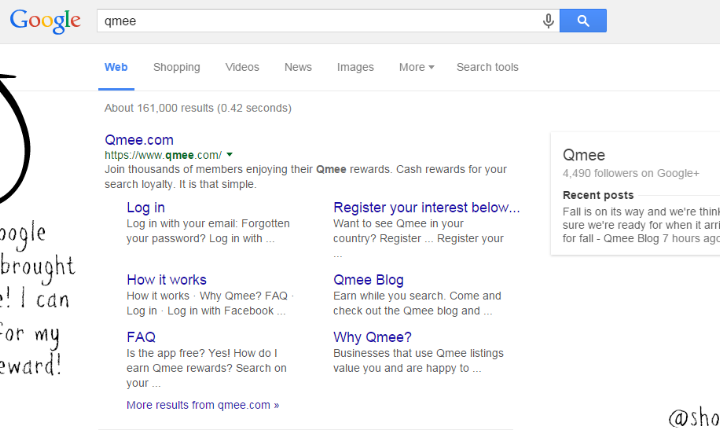Open the News tab

click(298, 67)
